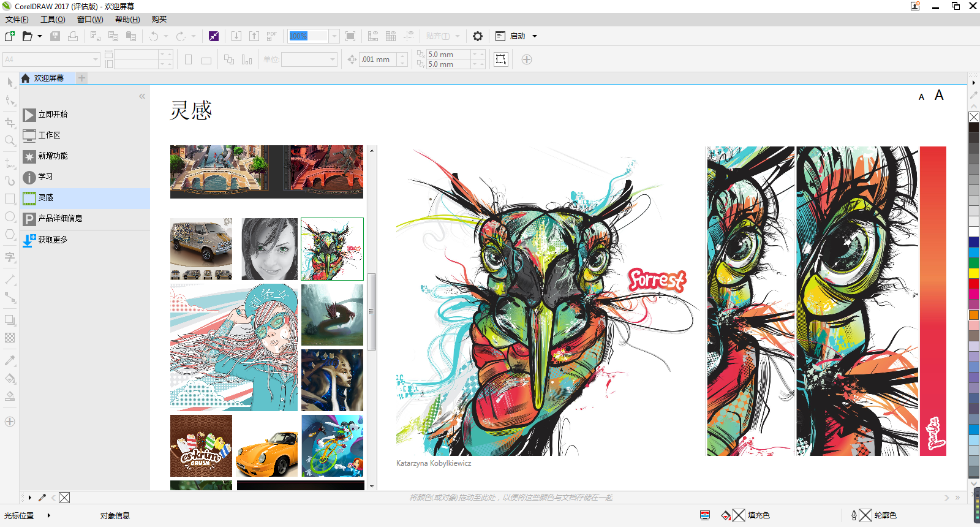Screen dimensions: 980x527
Task: Open the 立即开始 section
Action: [86, 115]
